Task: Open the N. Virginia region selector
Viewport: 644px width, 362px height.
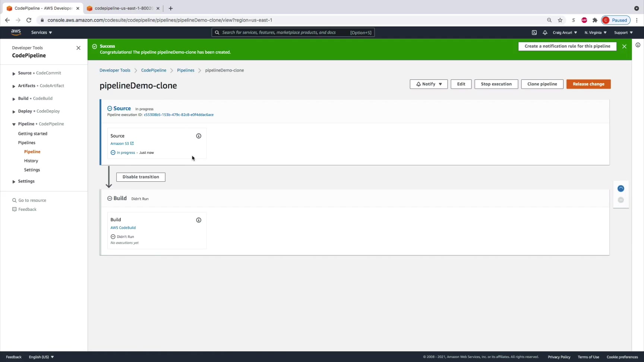Action: click(x=596, y=33)
